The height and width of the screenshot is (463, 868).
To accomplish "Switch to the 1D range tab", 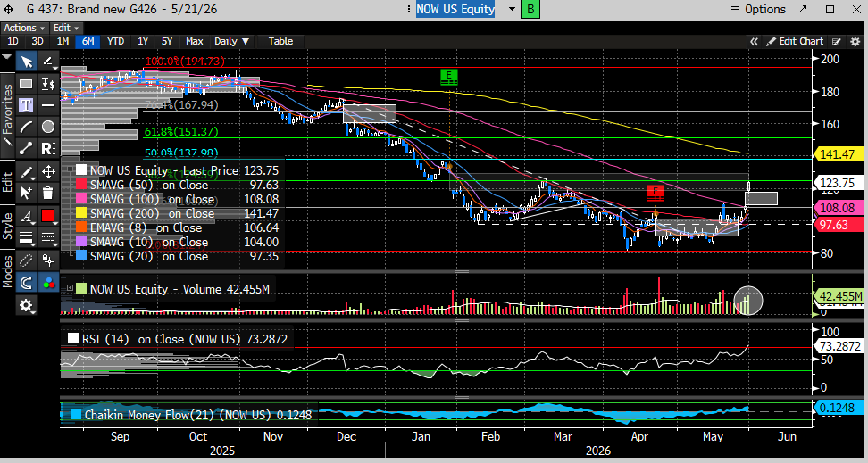I will (13, 42).
